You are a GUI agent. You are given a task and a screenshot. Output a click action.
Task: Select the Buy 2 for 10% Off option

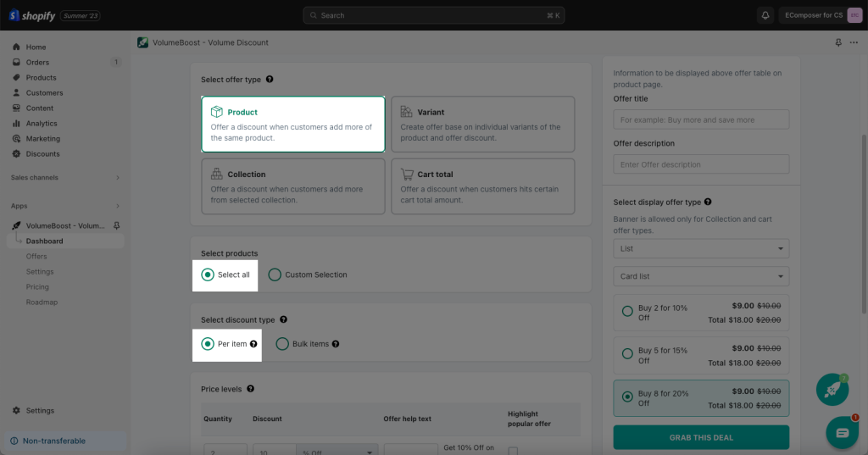[627, 311]
